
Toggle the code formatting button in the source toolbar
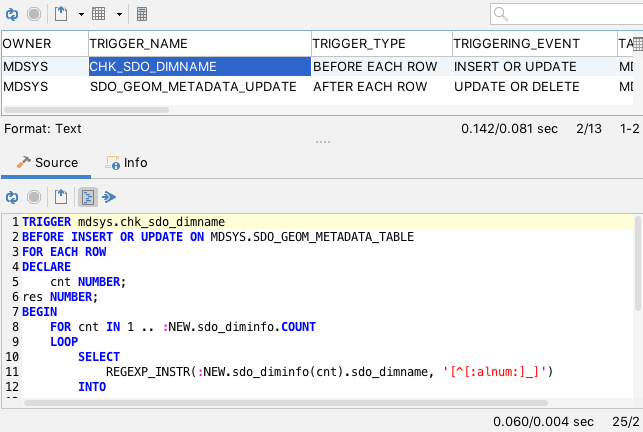point(87,196)
